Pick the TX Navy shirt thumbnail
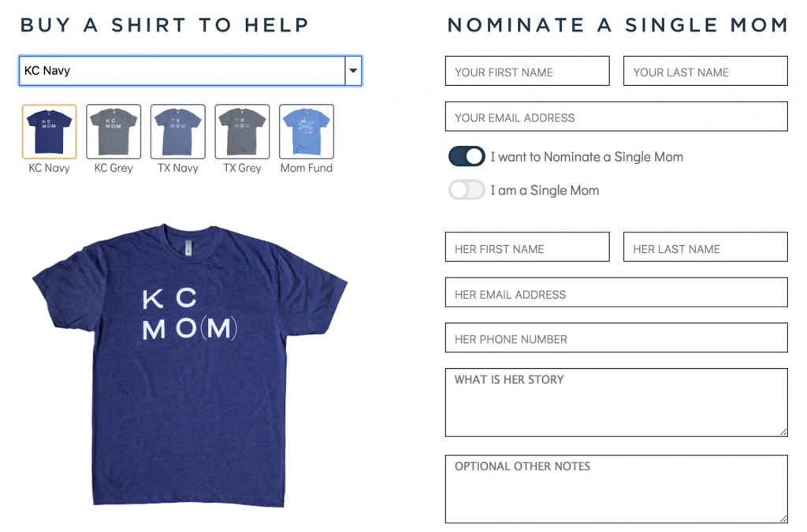The height and width of the screenshot is (532, 807). [177, 132]
